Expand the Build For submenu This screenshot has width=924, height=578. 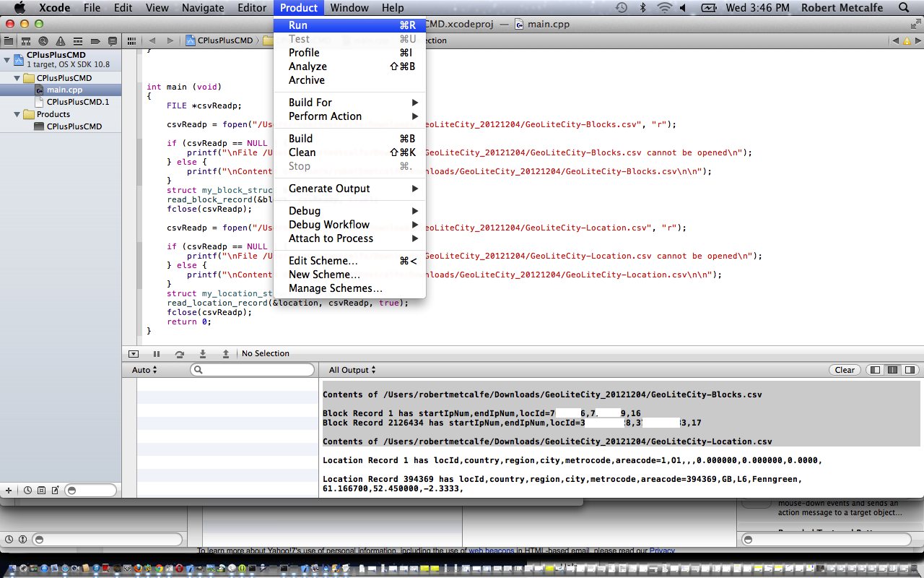coord(350,103)
